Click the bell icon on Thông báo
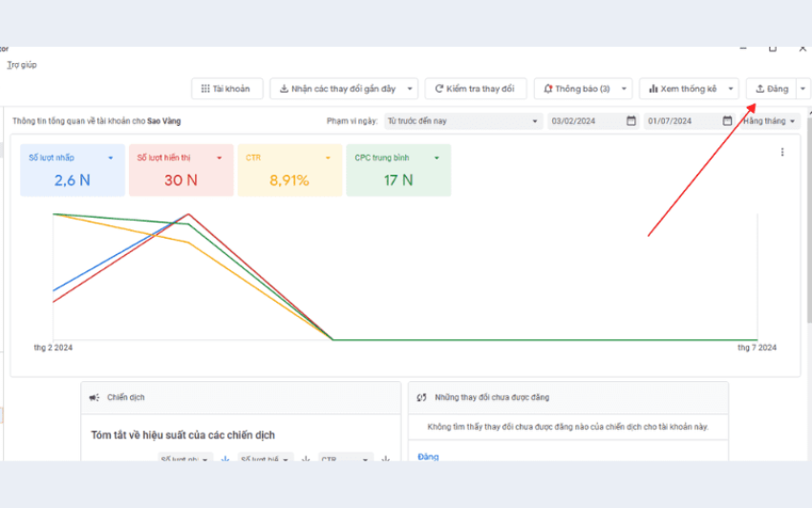This screenshot has width=812, height=508. coord(548,89)
